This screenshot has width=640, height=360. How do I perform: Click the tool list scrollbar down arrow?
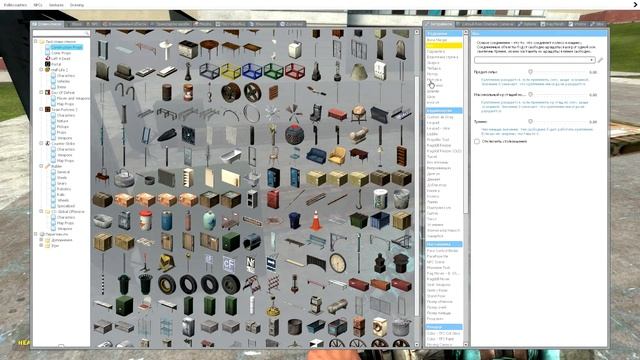coord(466,344)
